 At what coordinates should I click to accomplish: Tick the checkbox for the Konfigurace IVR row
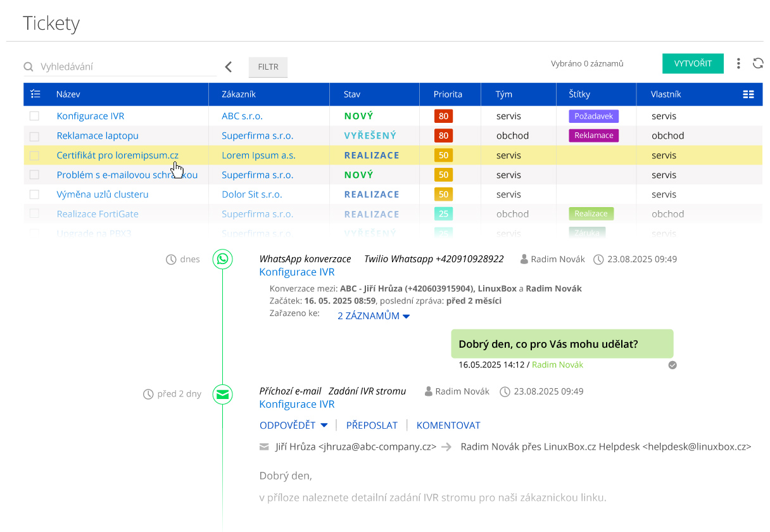point(35,117)
